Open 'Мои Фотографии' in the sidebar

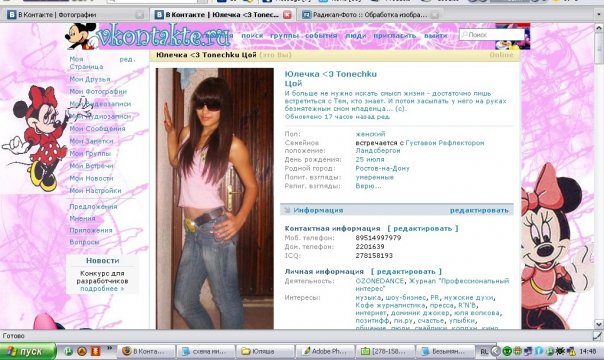click(98, 91)
